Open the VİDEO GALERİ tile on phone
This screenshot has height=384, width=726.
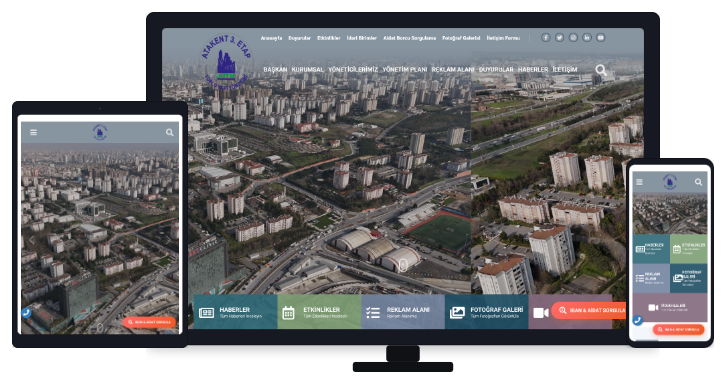pyautogui.click(x=670, y=308)
